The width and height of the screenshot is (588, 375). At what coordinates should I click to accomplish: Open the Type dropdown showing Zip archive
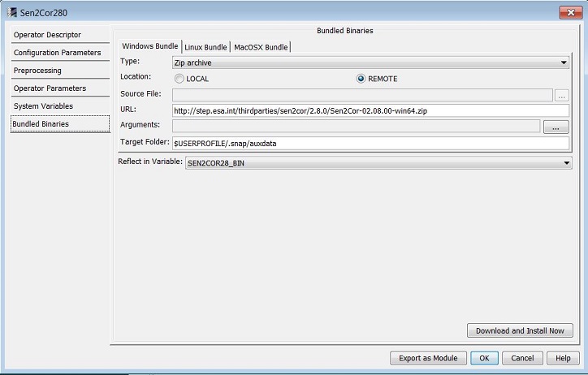pos(370,62)
